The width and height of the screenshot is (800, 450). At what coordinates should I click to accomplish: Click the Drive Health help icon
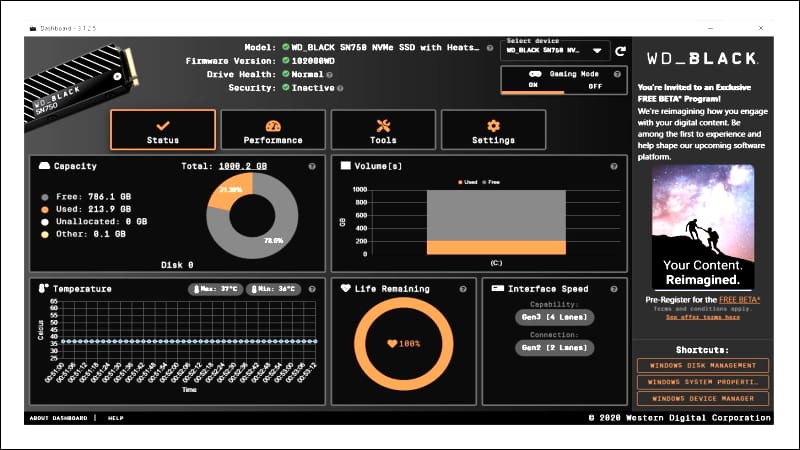tap(330, 75)
